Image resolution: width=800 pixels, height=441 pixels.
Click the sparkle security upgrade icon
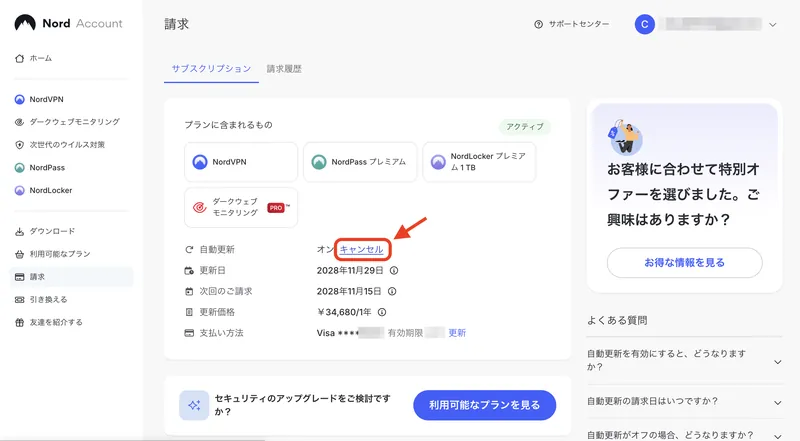[194, 405]
